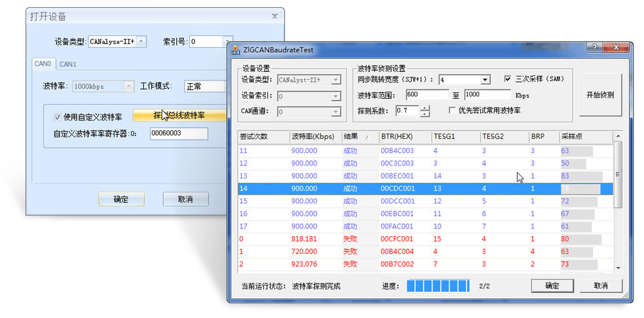Open 设备类型 dropdown in 打开设备 dialog
Image resolution: width=644 pixels, height=318 pixels.
(141, 41)
